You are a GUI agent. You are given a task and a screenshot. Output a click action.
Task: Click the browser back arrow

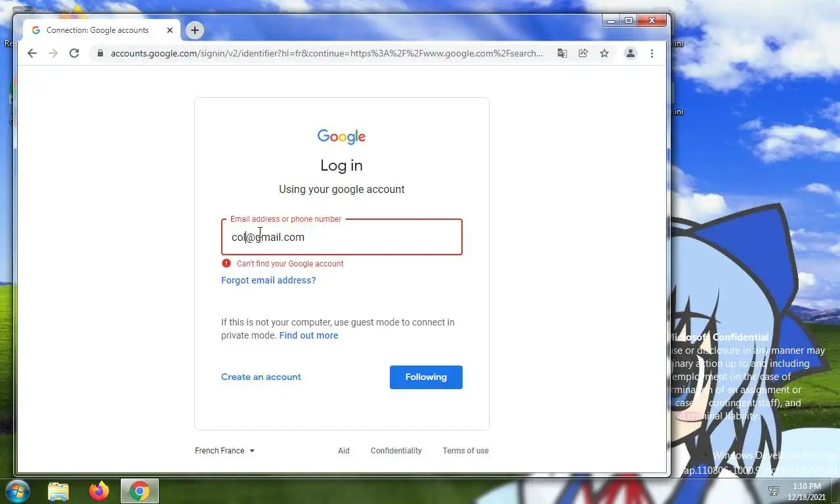tap(32, 53)
